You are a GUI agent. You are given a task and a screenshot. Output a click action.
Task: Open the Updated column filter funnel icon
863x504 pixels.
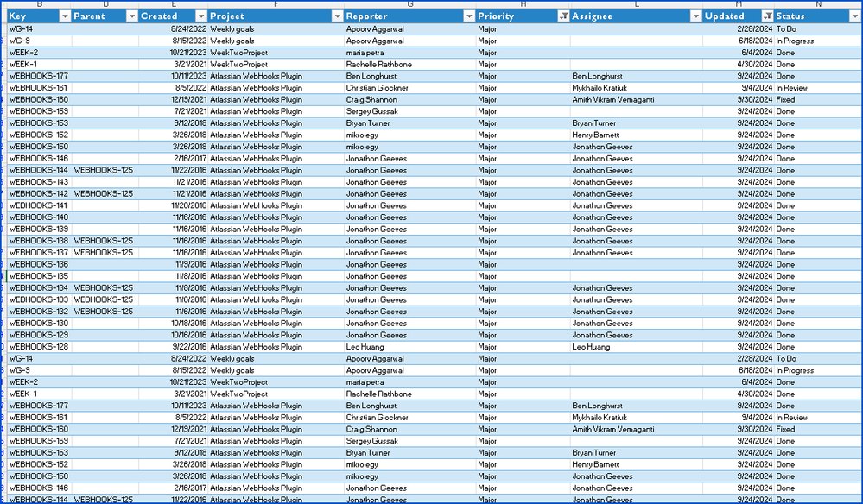(x=769, y=16)
